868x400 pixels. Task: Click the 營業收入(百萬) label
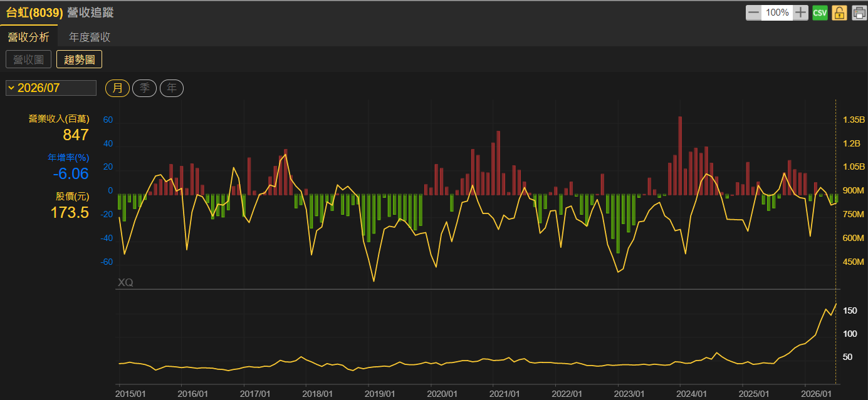[x=59, y=119]
